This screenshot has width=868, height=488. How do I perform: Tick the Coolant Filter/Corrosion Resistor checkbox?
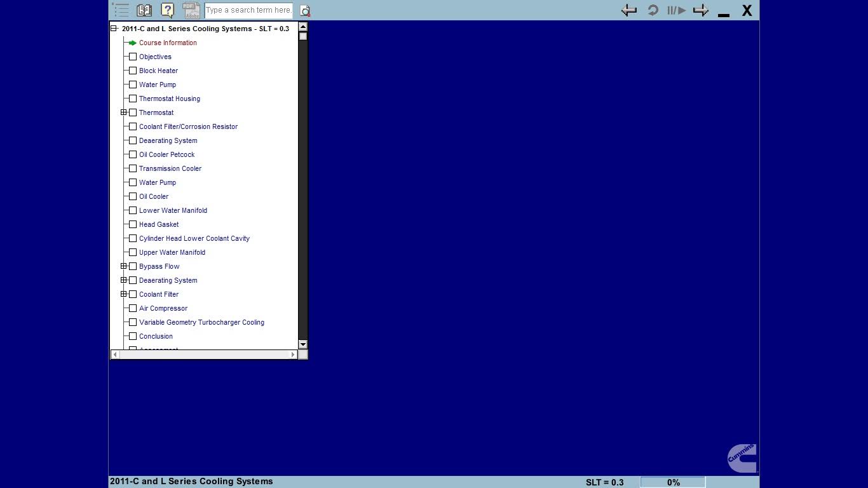pos(133,126)
